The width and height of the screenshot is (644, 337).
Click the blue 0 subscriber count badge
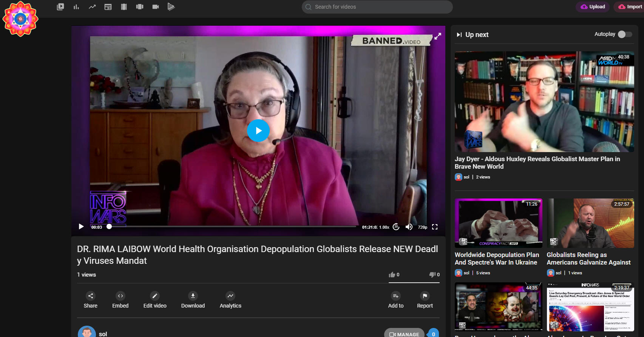click(x=433, y=334)
